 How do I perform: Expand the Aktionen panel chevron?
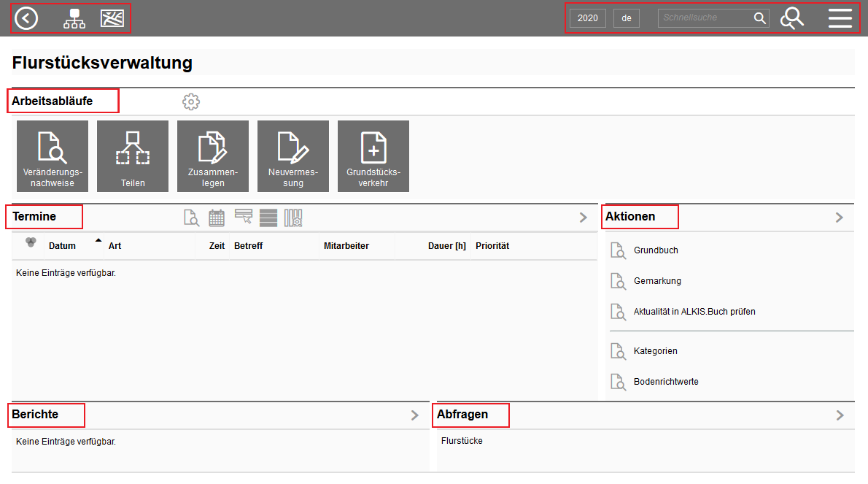tap(839, 217)
